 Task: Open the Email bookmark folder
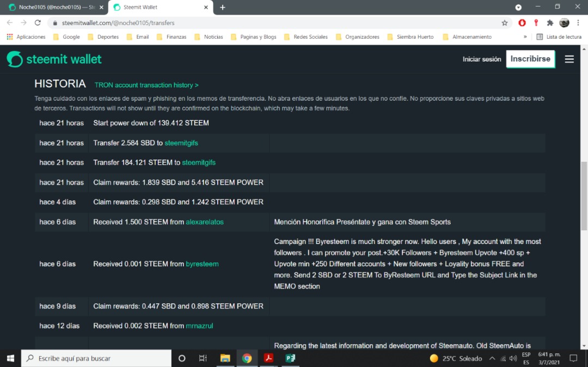pos(138,36)
